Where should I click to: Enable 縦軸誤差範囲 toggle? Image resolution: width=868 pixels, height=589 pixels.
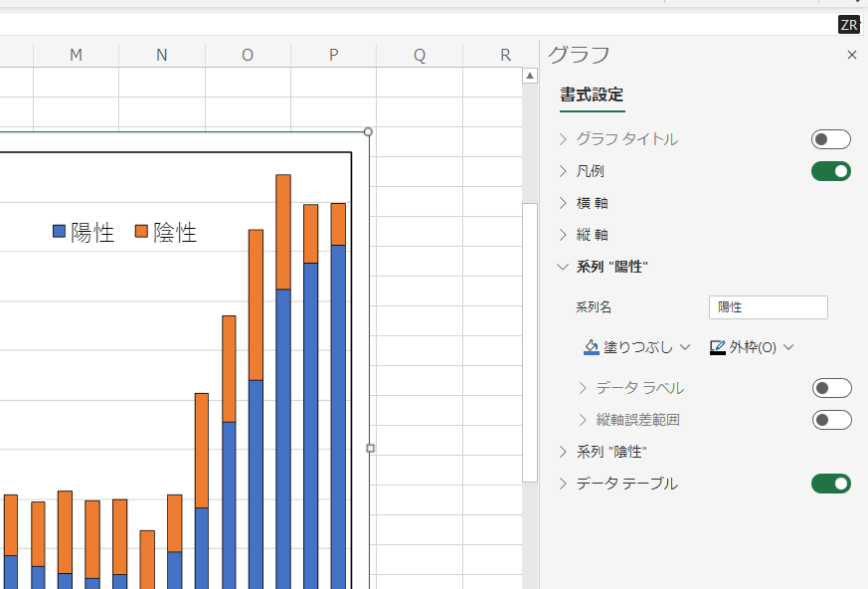(830, 420)
